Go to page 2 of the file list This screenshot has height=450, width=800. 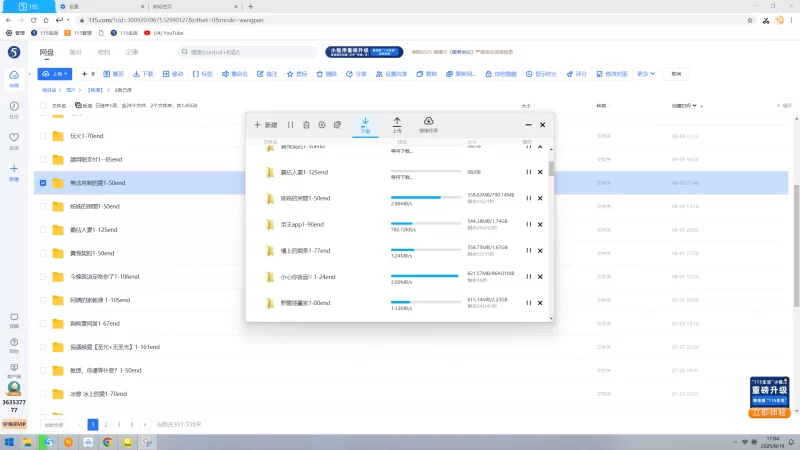[105, 424]
